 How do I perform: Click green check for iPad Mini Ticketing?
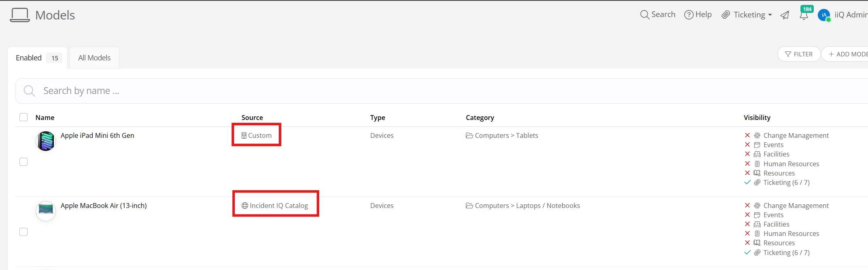click(747, 182)
